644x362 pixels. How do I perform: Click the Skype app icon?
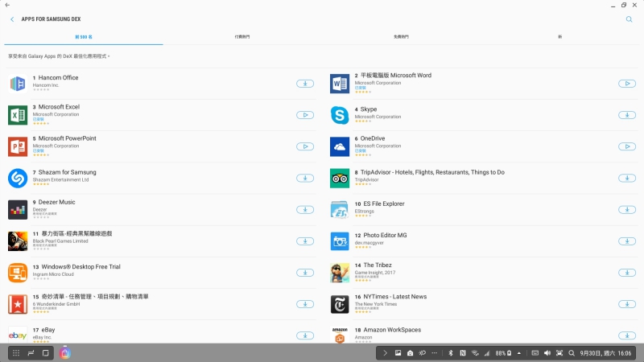(340, 115)
